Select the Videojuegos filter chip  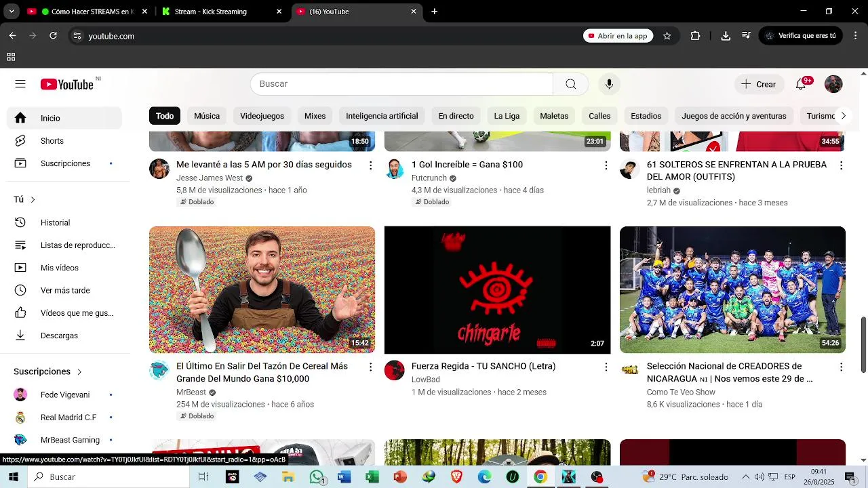coord(262,116)
